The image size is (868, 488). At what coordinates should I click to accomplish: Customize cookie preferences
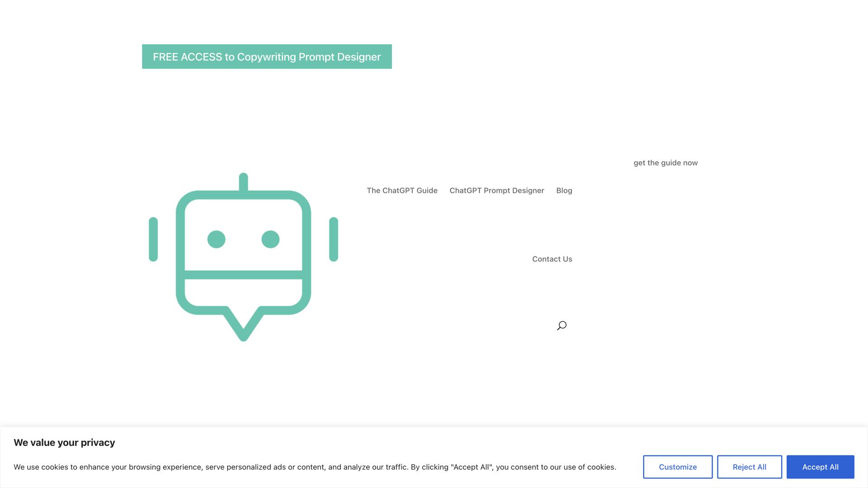[x=677, y=467]
